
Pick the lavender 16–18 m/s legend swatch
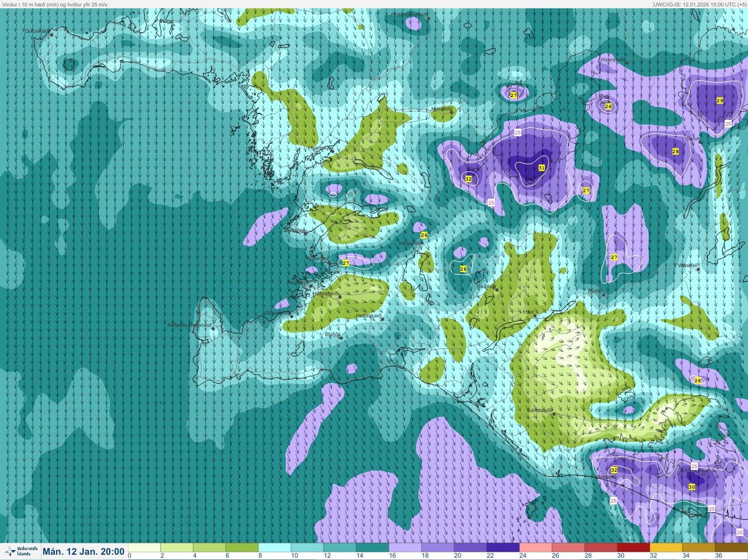coord(406,548)
